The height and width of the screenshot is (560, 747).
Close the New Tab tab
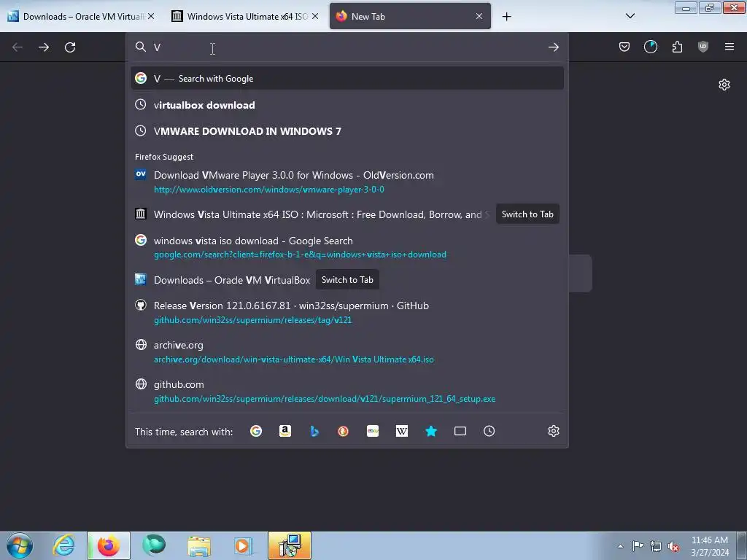479,16
